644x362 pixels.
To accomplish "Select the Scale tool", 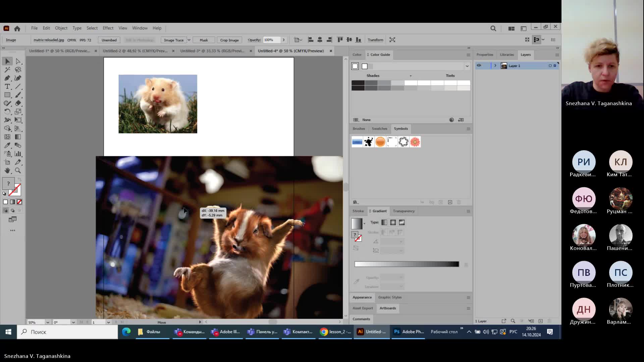I will (x=18, y=112).
